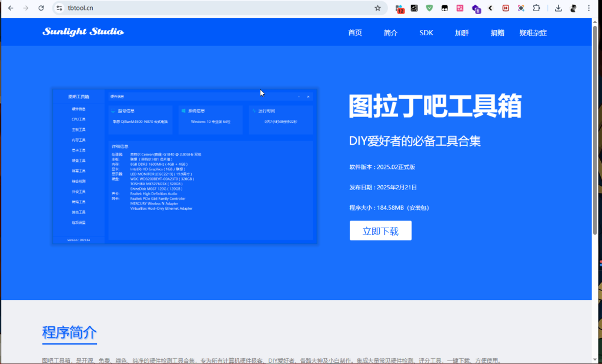602x364 pixels.
Task: Open the browser profile avatar menu
Action: point(573,8)
